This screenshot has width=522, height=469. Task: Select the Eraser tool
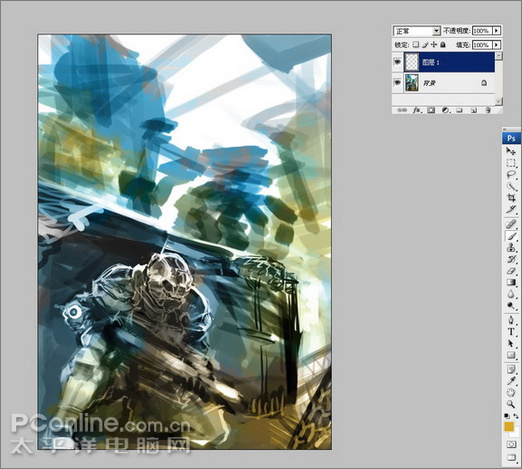tap(511, 271)
